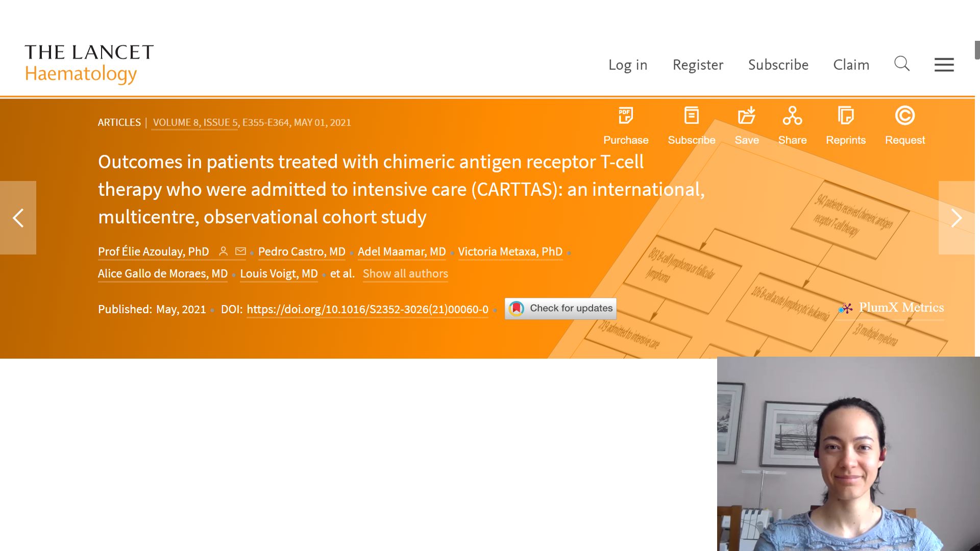Click the author profile icon next to Azoulay
The height and width of the screenshot is (551, 980).
point(223,252)
